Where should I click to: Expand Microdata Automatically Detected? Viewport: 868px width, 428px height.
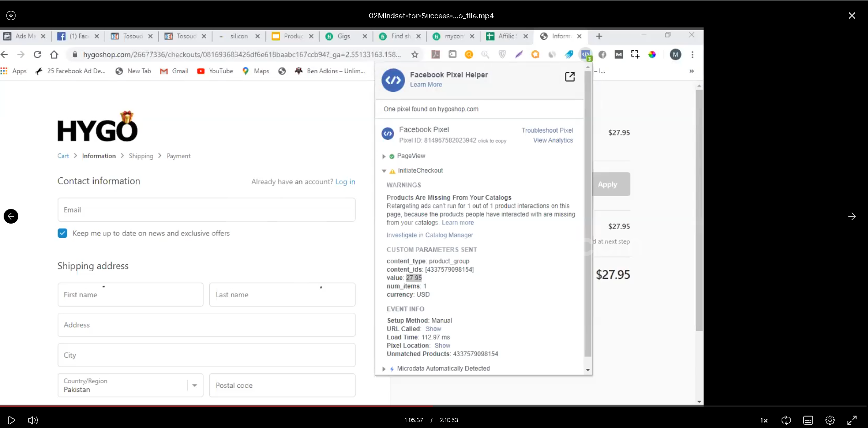pos(384,369)
